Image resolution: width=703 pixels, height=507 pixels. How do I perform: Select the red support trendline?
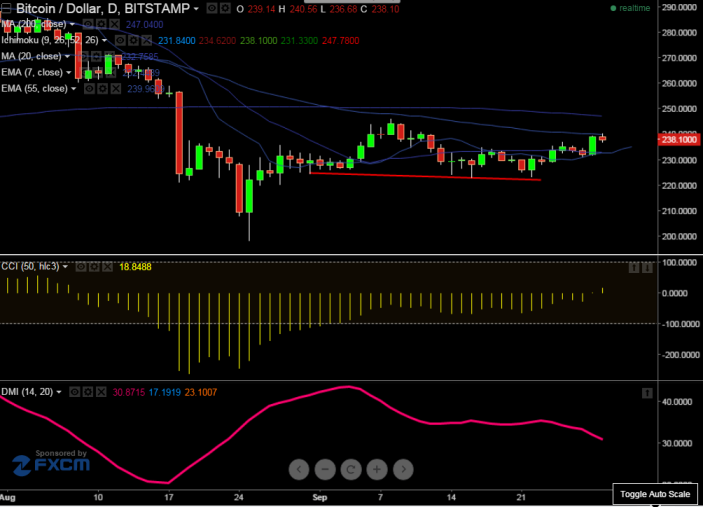tap(425, 177)
